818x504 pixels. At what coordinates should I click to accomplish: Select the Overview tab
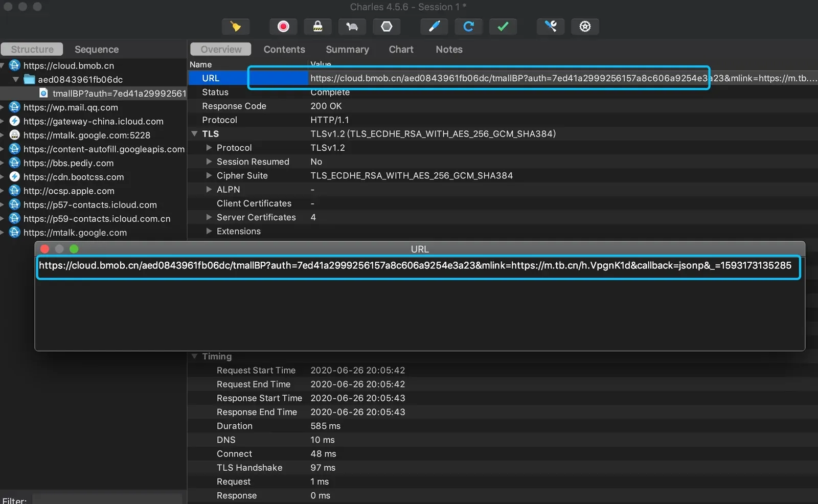(x=221, y=49)
